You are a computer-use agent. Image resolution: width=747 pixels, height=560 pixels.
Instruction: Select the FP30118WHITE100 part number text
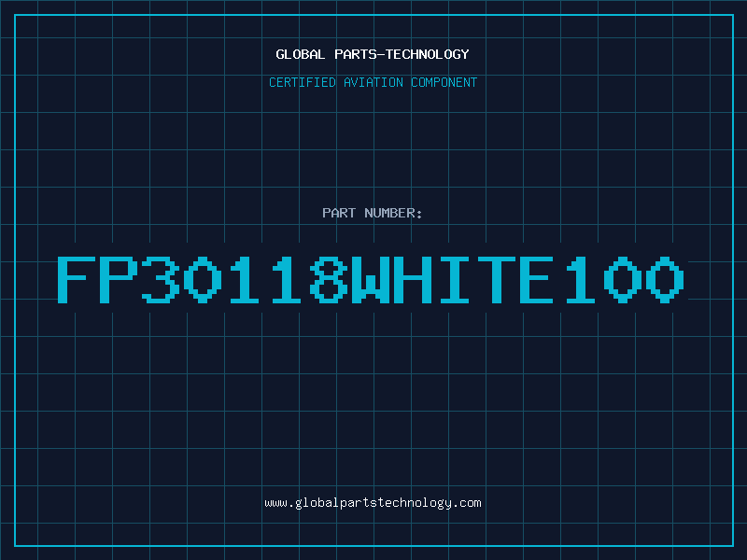[x=371, y=279]
